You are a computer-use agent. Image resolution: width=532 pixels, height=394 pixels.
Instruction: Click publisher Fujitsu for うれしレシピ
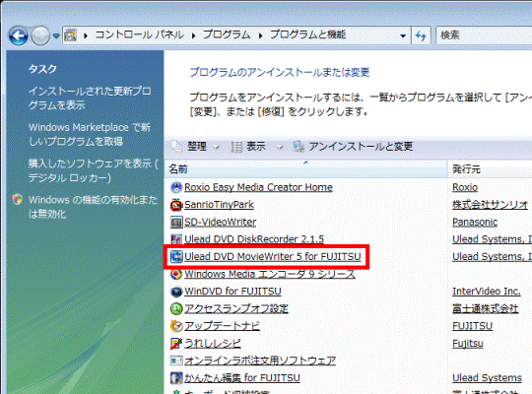(x=468, y=344)
